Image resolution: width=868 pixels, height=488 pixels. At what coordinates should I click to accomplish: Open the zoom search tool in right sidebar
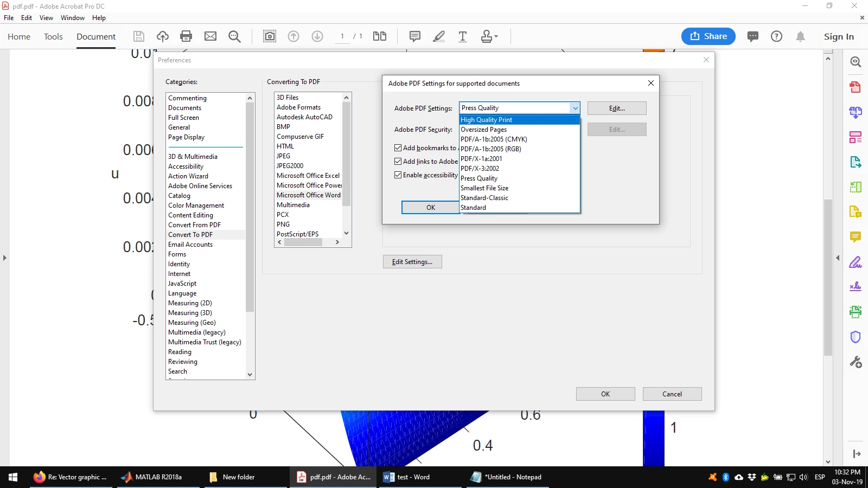(x=856, y=62)
